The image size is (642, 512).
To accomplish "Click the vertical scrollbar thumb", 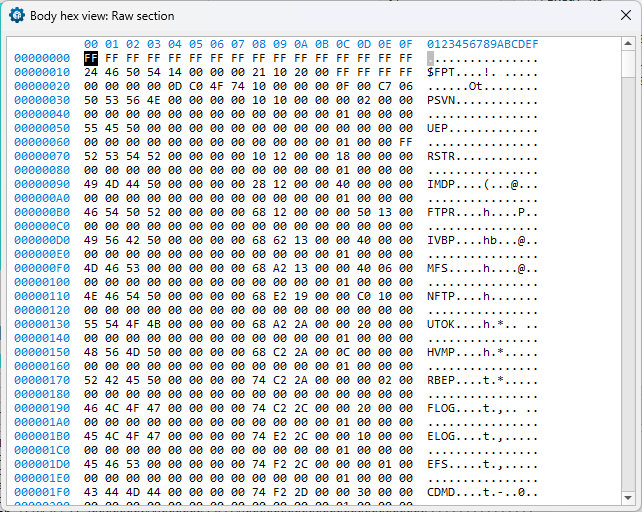I will pyautogui.click(x=628, y=63).
